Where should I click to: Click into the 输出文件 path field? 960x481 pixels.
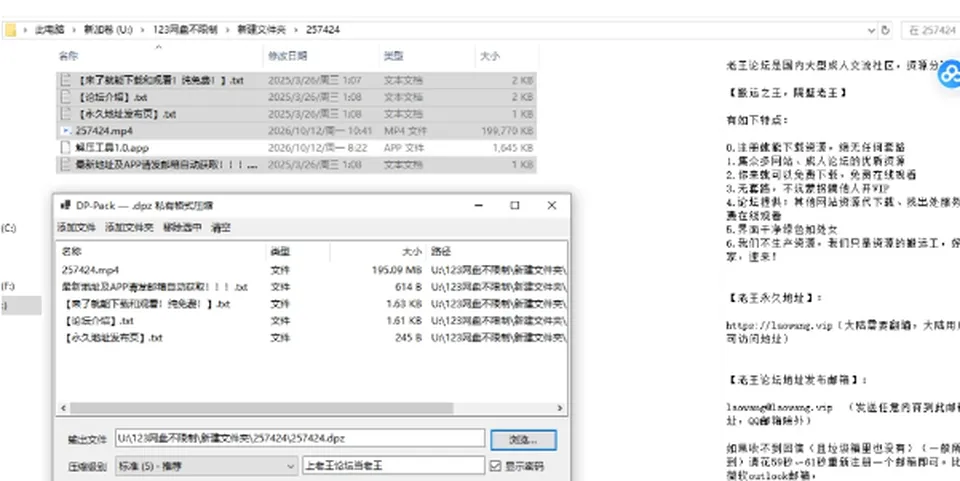click(300, 438)
